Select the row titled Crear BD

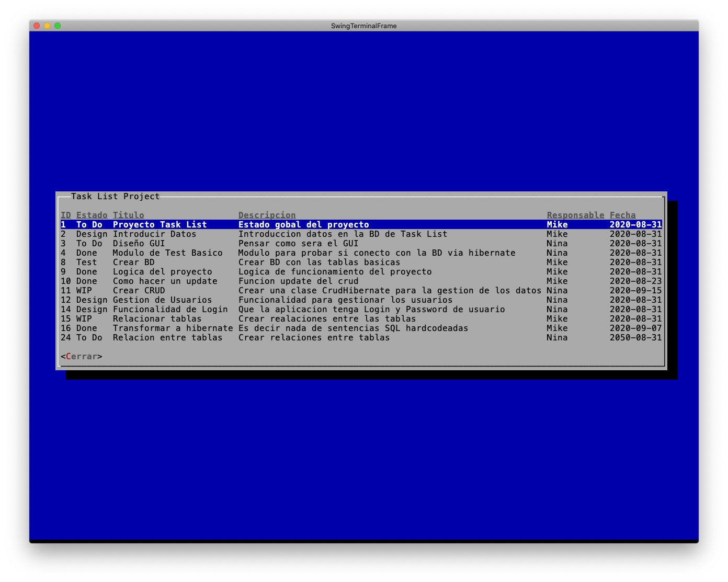click(361, 263)
